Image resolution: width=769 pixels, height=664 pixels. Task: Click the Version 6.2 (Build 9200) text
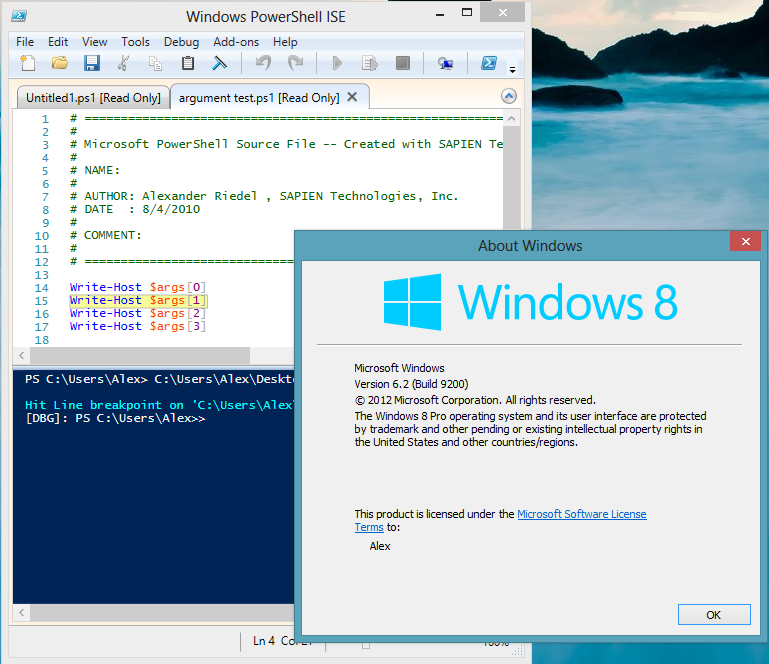pyautogui.click(x=411, y=384)
